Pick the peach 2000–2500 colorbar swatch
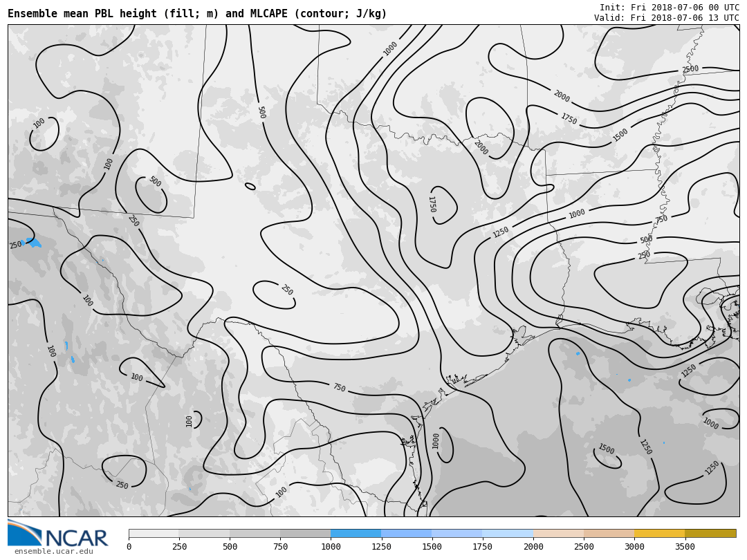 tap(558, 534)
